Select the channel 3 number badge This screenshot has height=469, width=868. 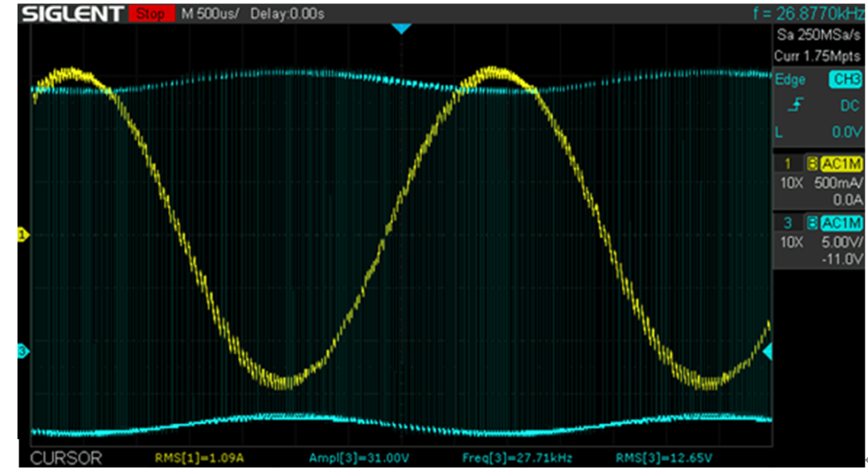tap(788, 223)
